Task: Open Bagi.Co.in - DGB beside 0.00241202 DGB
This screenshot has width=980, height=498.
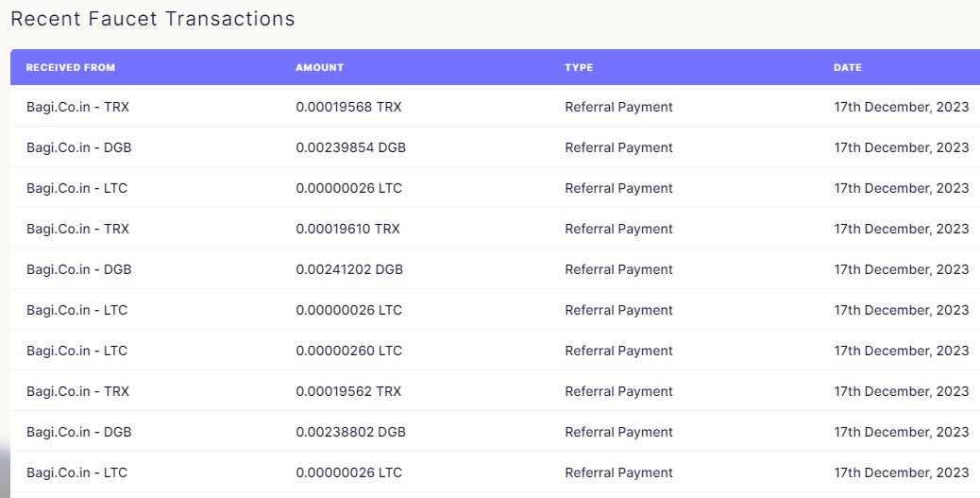Action: point(78,269)
